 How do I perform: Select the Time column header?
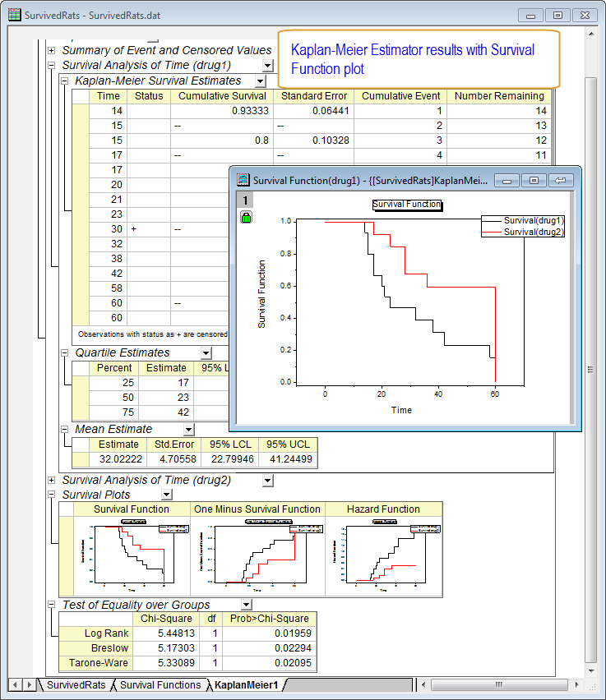(109, 96)
